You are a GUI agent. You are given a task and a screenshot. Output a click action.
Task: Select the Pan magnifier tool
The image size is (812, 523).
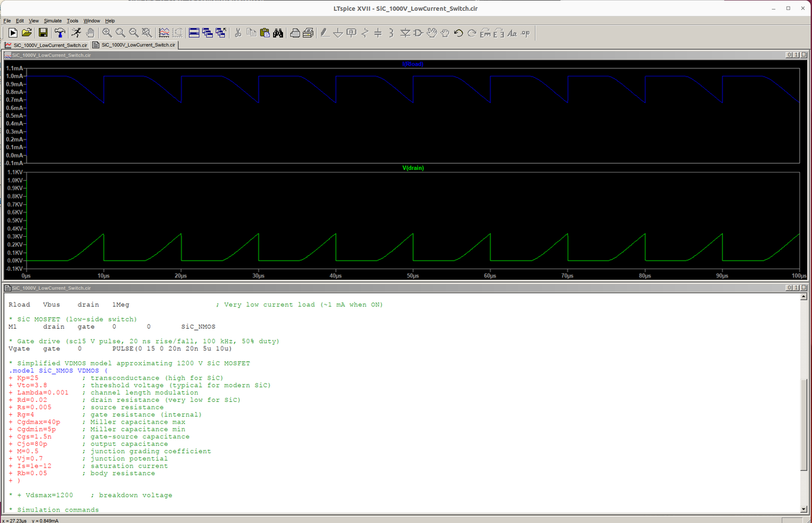coord(120,33)
